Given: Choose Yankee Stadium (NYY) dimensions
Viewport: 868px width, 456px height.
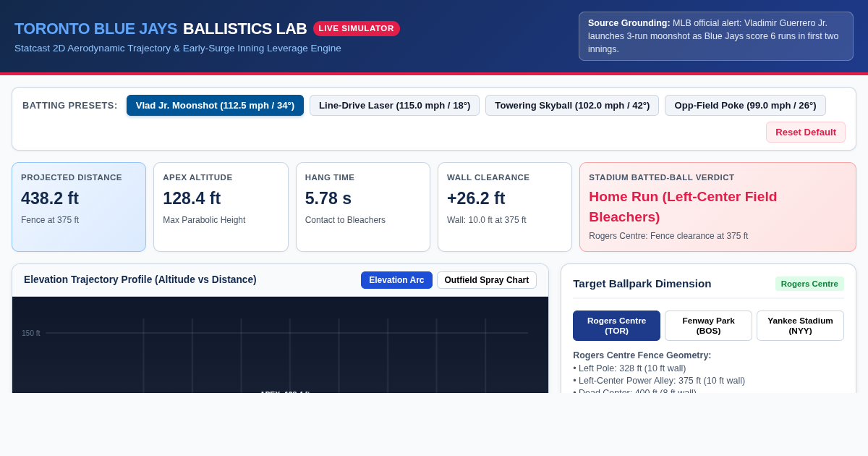Looking at the screenshot, I should click(x=800, y=326).
